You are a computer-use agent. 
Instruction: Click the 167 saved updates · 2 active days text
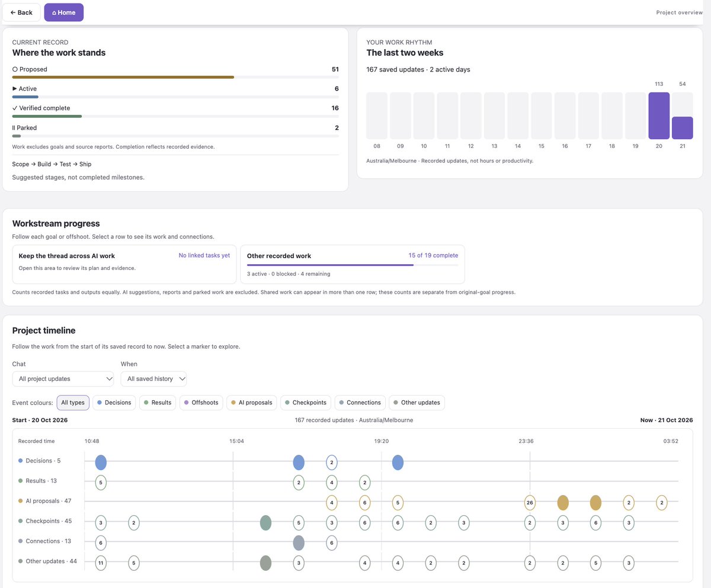[418, 69]
